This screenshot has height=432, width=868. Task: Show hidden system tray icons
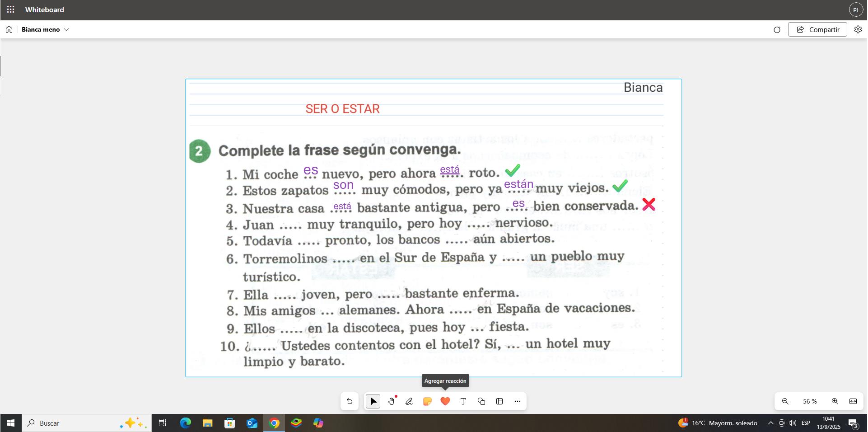(770, 423)
